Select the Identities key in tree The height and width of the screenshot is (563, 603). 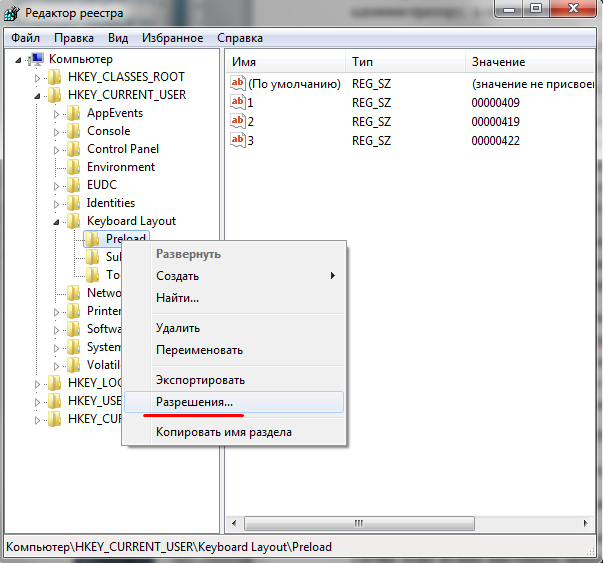click(110, 203)
